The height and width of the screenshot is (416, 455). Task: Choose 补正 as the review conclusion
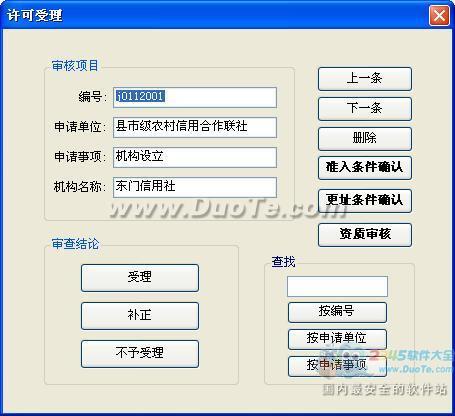click(140, 316)
